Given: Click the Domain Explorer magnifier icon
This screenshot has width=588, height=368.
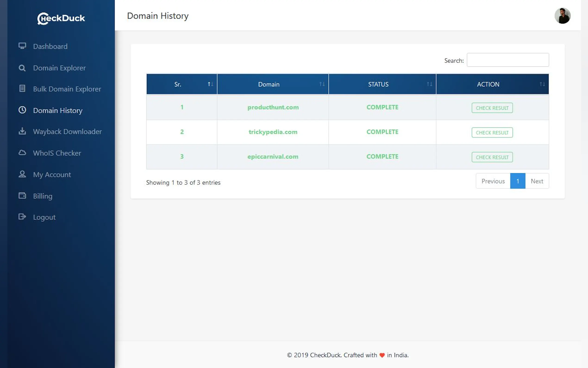Looking at the screenshot, I should (22, 68).
